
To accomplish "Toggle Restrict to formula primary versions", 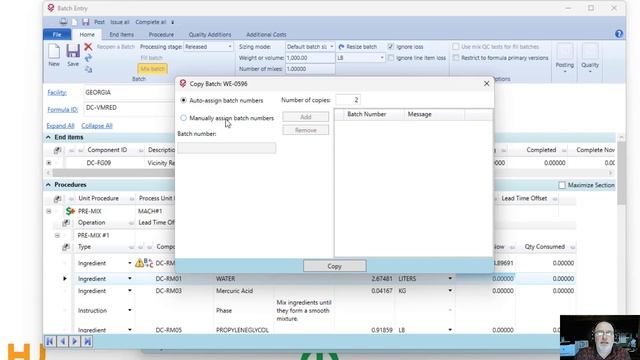I will click(x=456, y=58).
